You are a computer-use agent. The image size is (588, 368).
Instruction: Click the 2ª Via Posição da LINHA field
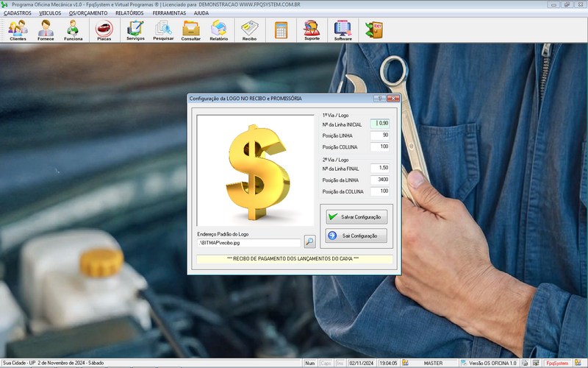tap(380, 180)
